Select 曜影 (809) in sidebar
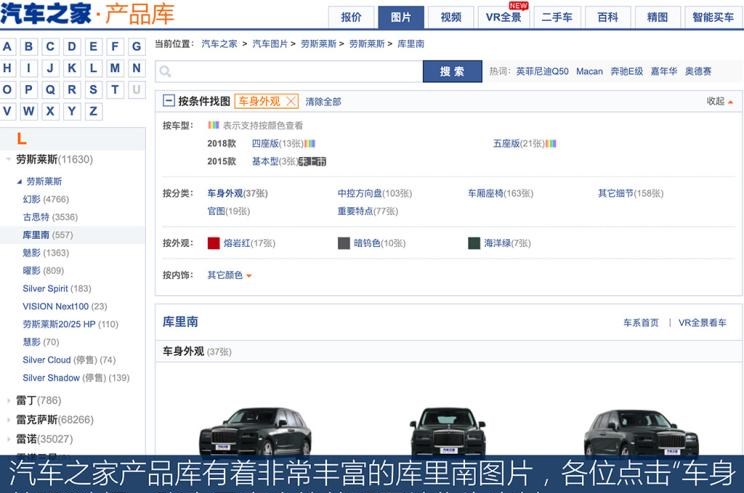This screenshot has height=493, width=744. pos(43,270)
